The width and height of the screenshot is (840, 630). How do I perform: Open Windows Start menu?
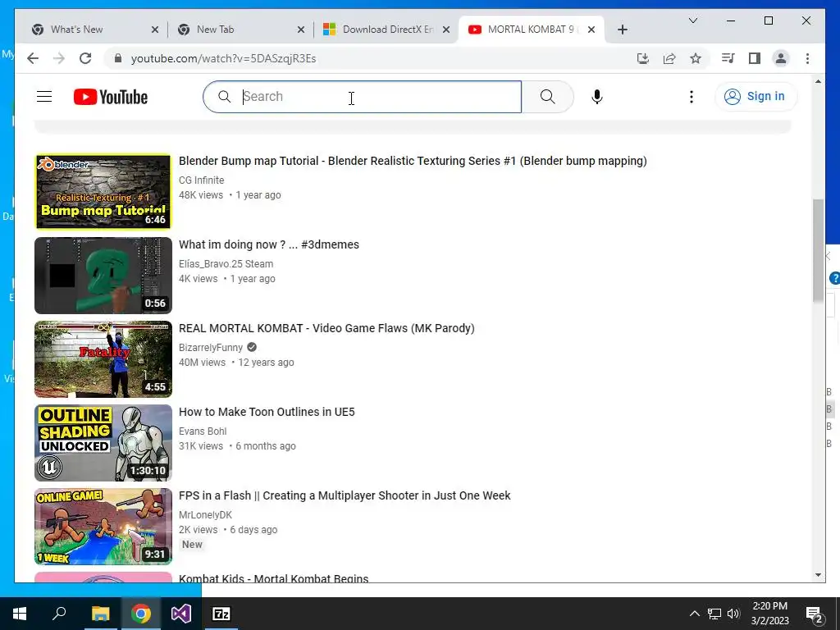20,614
